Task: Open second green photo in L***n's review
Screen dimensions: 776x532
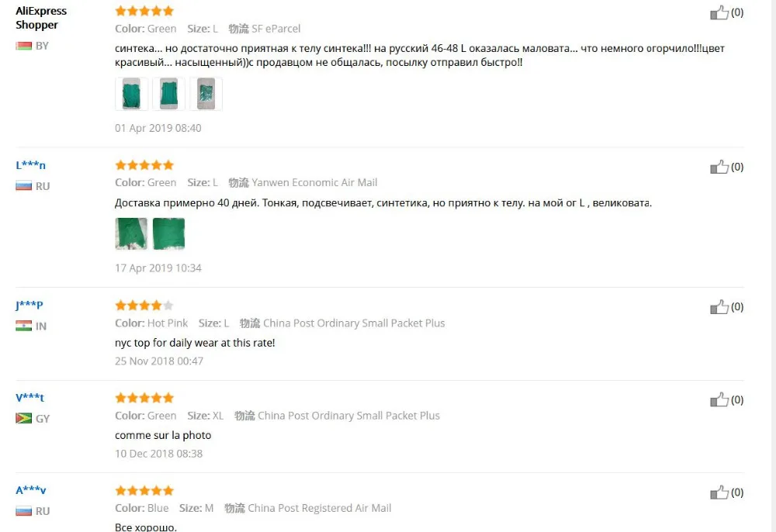Action: 168,234
